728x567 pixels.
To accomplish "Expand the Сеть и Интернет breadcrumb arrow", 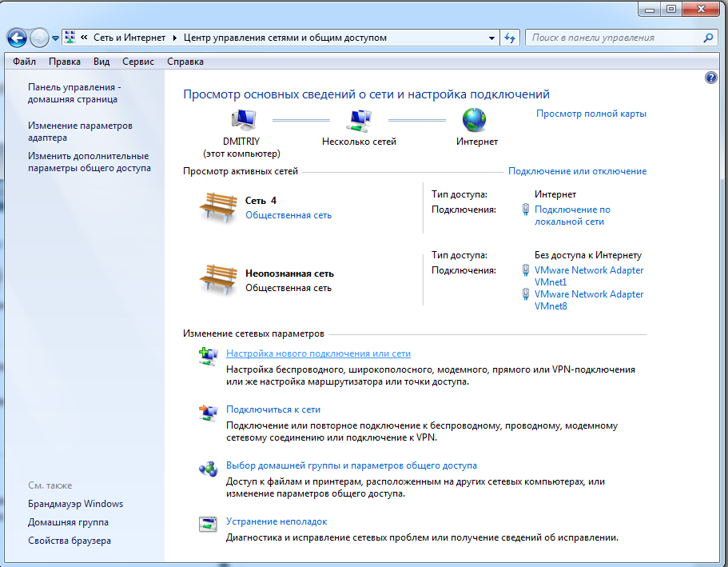I will (x=173, y=38).
